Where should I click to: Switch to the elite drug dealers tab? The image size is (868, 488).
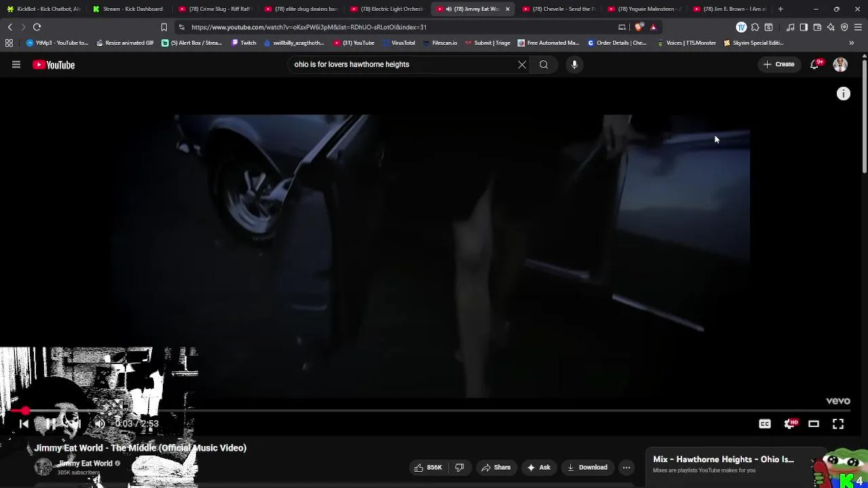[x=300, y=9]
